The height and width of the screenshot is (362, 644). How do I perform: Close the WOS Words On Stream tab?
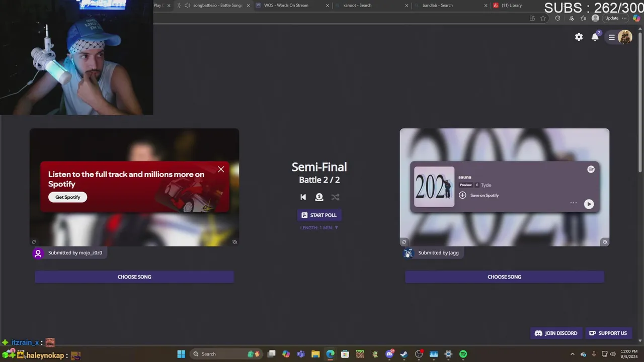pos(328,6)
